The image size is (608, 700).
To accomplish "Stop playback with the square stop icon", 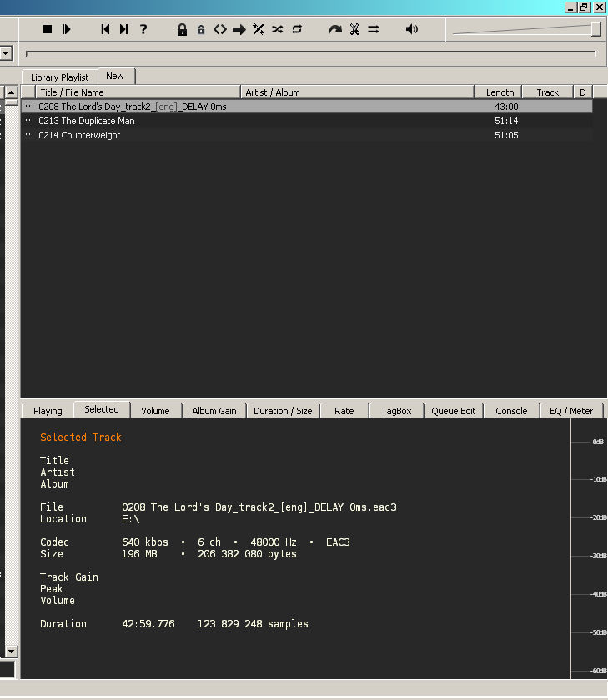I will [x=48, y=29].
